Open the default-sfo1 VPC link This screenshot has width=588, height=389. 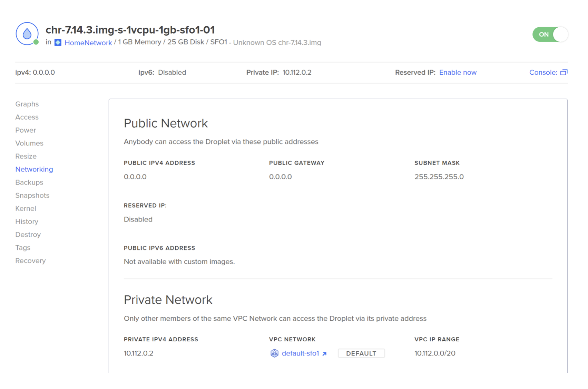[300, 353]
